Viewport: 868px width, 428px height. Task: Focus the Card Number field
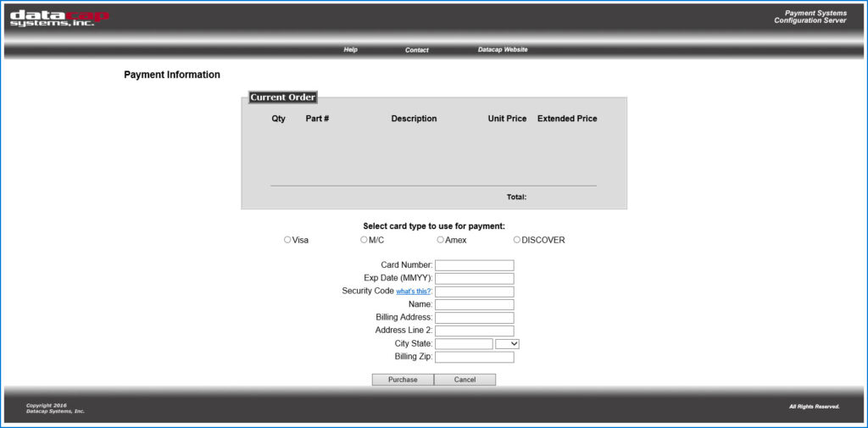click(x=475, y=265)
